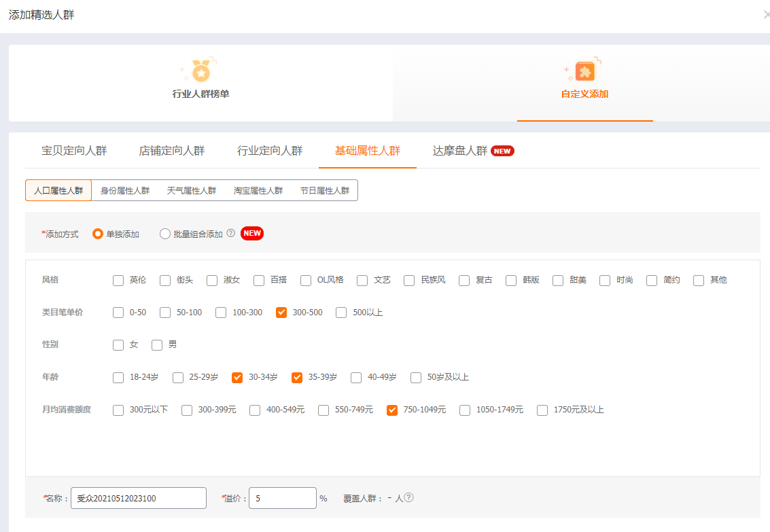Check the 女 gender checkbox

pos(118,345)
